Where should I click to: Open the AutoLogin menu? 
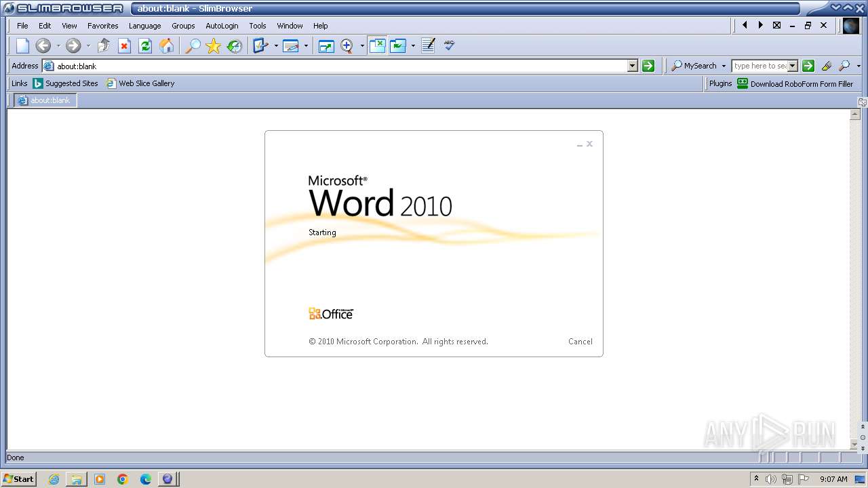click(x=222, y=26)
